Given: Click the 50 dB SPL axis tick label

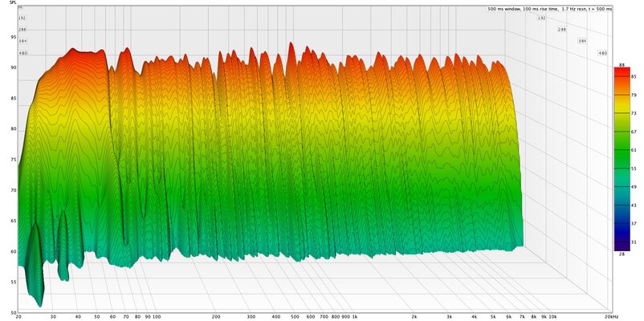Looking at the screenshot, I should pos(14,313).
